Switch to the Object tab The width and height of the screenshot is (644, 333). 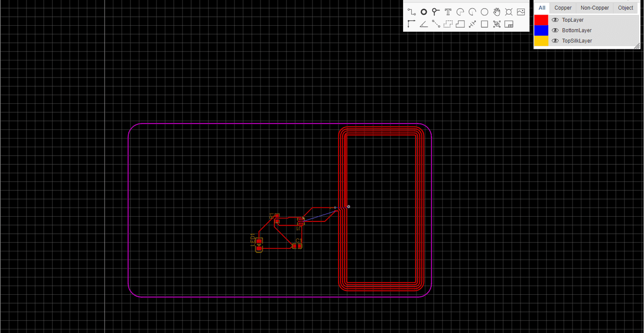point(625,8)
